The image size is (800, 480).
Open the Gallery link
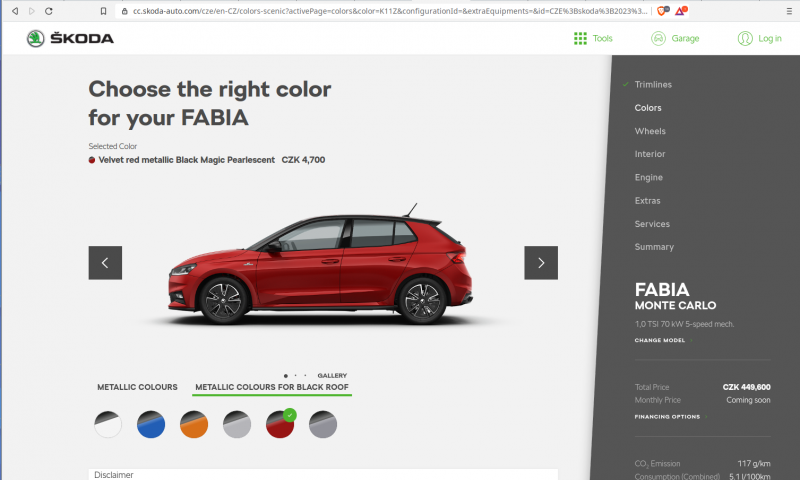[x=332, y=375]
